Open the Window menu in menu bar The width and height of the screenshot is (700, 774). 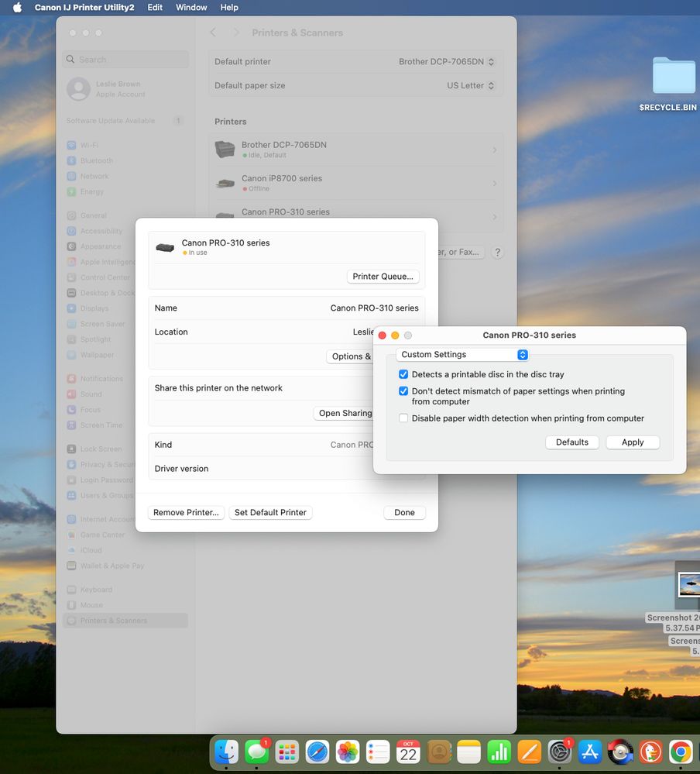pyautogui.click(x=191, y=7)
